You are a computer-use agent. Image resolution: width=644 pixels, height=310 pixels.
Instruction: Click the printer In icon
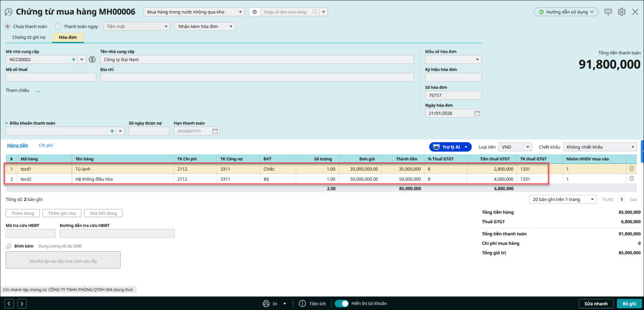pyautogui.click(x=266, y=304)
